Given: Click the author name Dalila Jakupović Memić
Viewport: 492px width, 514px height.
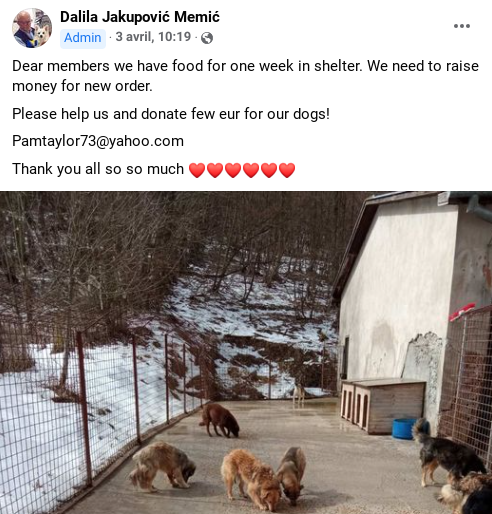Looking at the screenshot, I should (x=140, y=17).
